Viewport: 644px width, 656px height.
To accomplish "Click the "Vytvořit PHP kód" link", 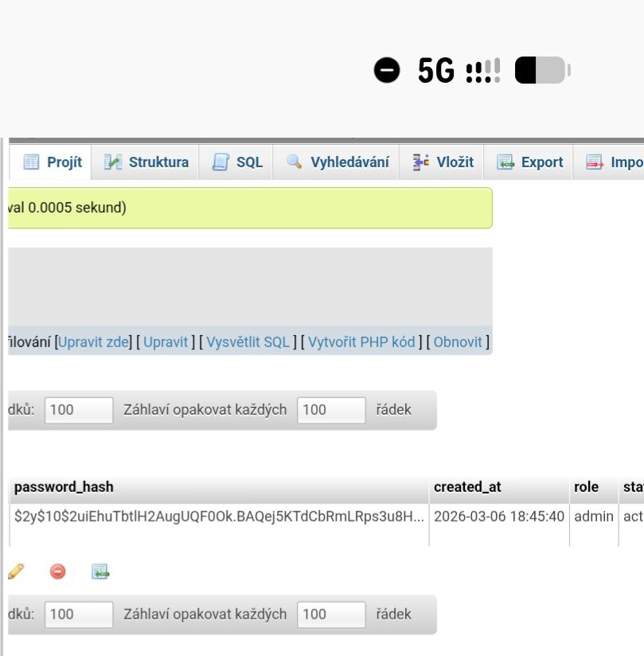I will tap(361, 342).
